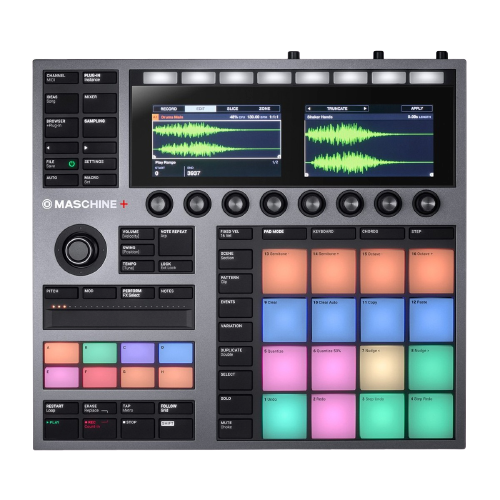Activate CHORDS mode button
Image resolution: width=500 pixels, height=500 pixels.
(x=382, y=234)
